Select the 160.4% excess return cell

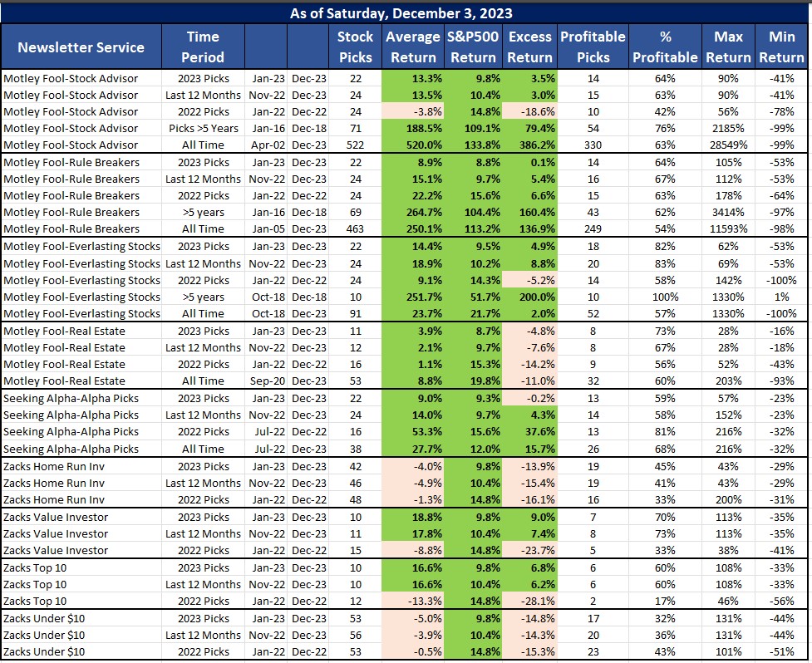click(529, 212)
